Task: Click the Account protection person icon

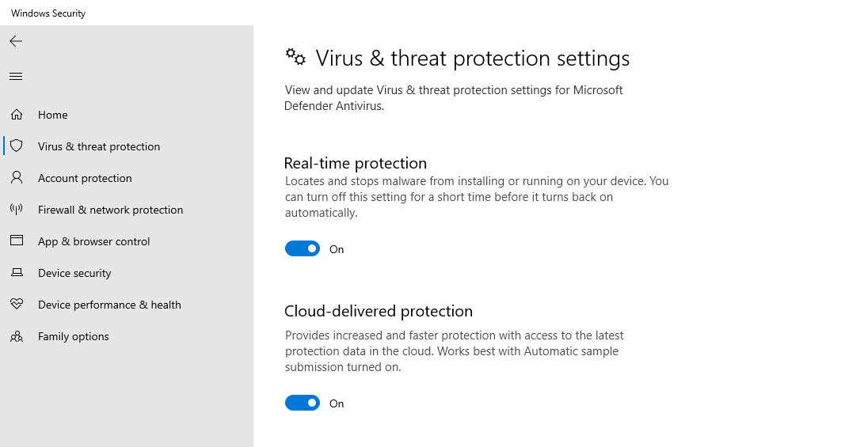Action: coord(17,178)
